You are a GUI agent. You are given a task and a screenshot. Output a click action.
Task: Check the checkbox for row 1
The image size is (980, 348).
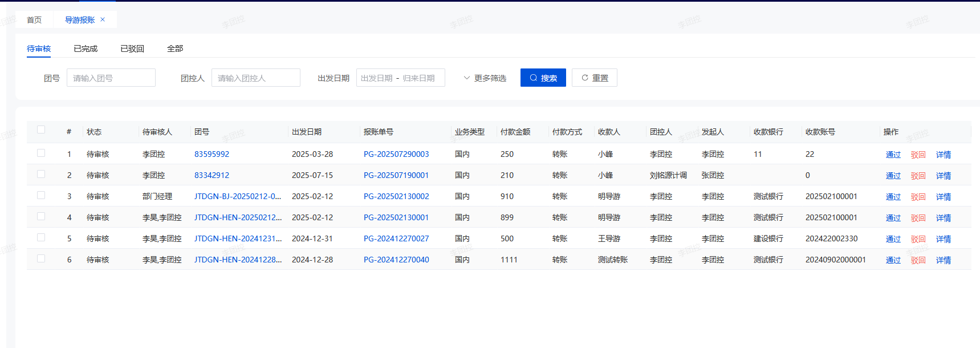pyautogui.click(x=41, y=153)
